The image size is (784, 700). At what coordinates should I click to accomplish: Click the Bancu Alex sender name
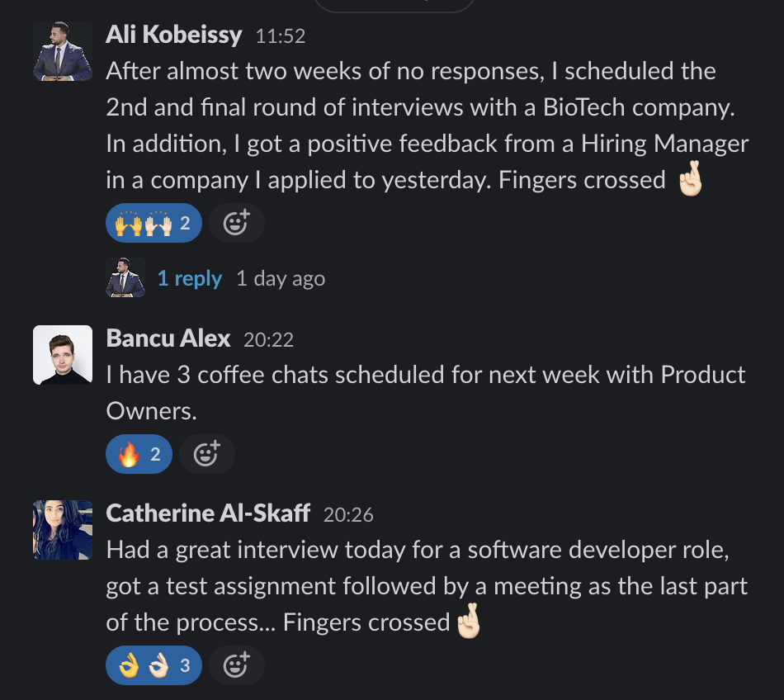click(x=168, y=338)
